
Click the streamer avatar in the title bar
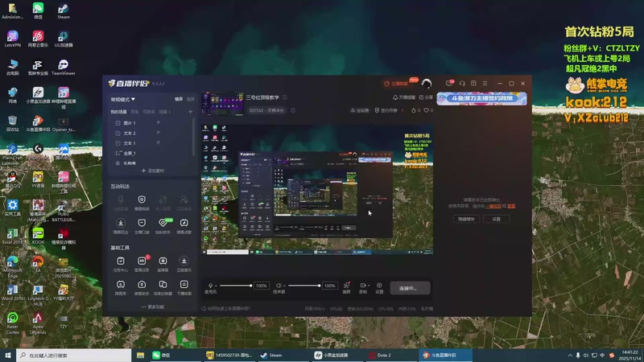427,84
